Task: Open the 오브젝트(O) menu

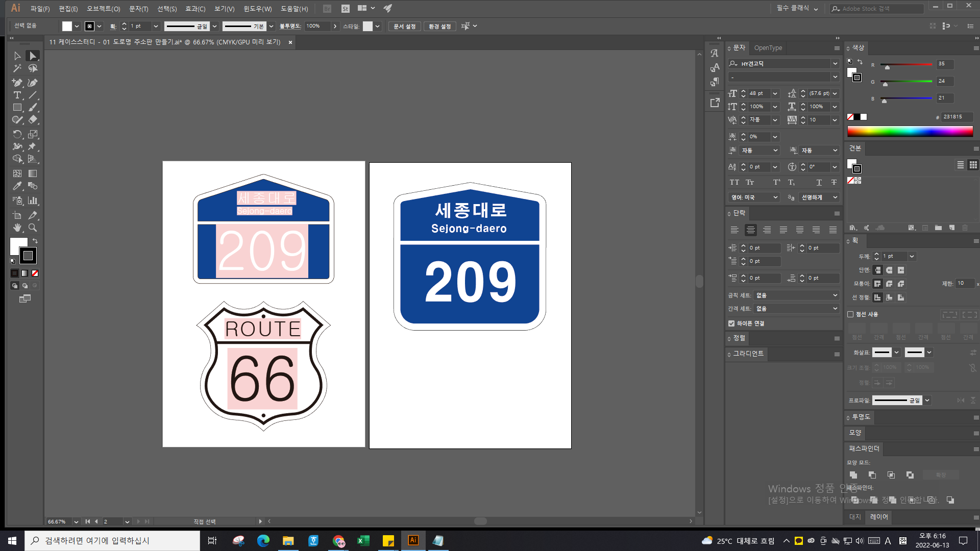Action: pos(103,9)
